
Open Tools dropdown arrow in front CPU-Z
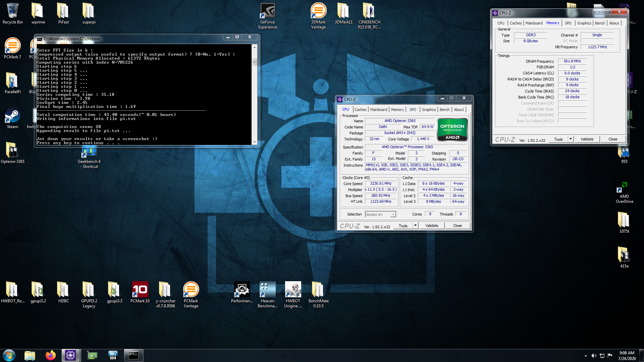(415, 226)
